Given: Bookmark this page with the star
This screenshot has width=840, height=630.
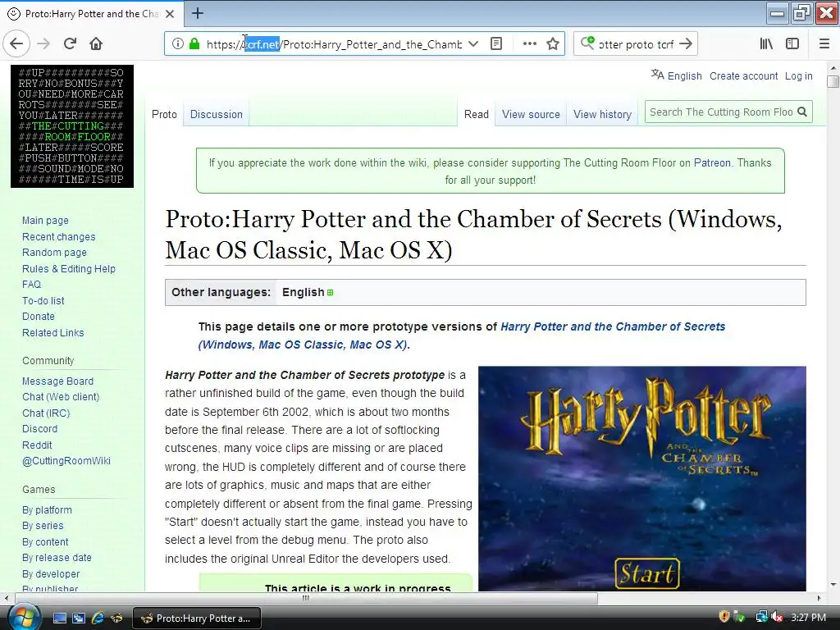Looking at the screenshot, I should [553, 44].
